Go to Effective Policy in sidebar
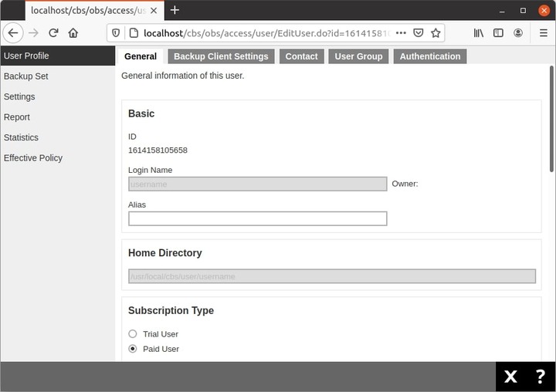 (x=33, y=157)
